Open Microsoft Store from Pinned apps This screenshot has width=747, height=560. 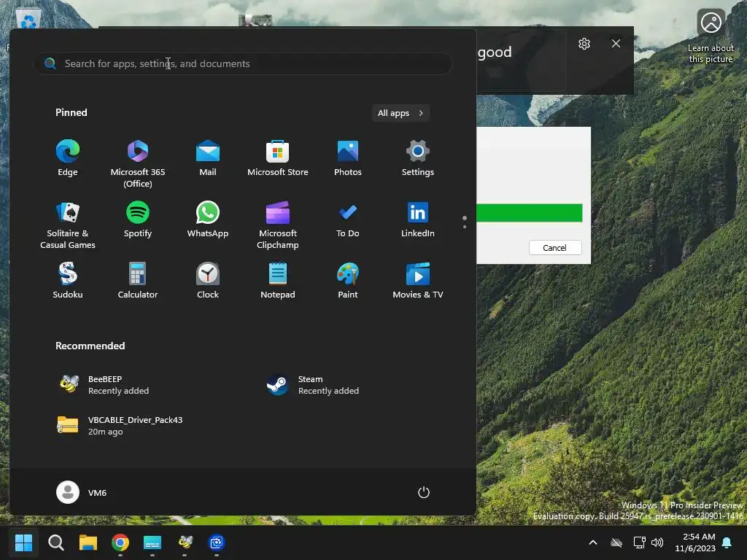point(278,158)
